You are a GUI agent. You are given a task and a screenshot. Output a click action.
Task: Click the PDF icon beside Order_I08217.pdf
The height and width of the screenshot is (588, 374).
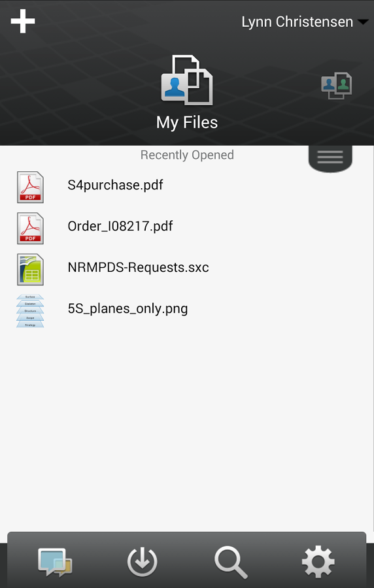click(x=30, y=229)
